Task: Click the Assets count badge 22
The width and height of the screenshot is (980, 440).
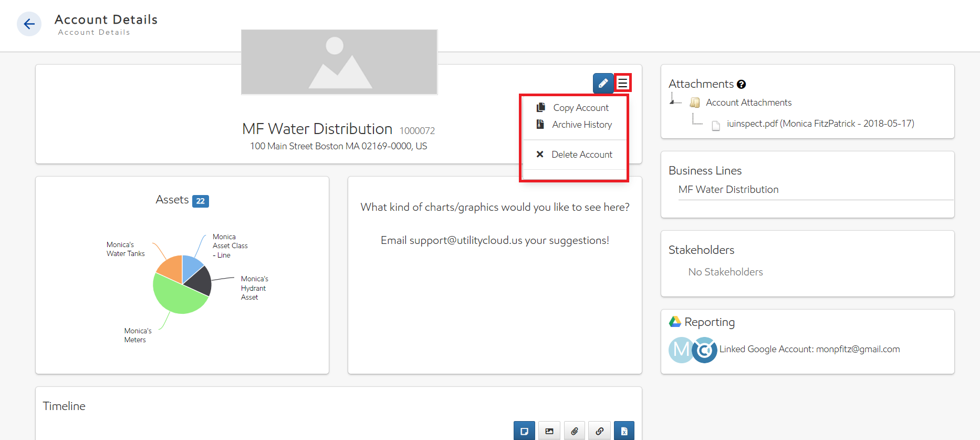Action: point(200,201)
